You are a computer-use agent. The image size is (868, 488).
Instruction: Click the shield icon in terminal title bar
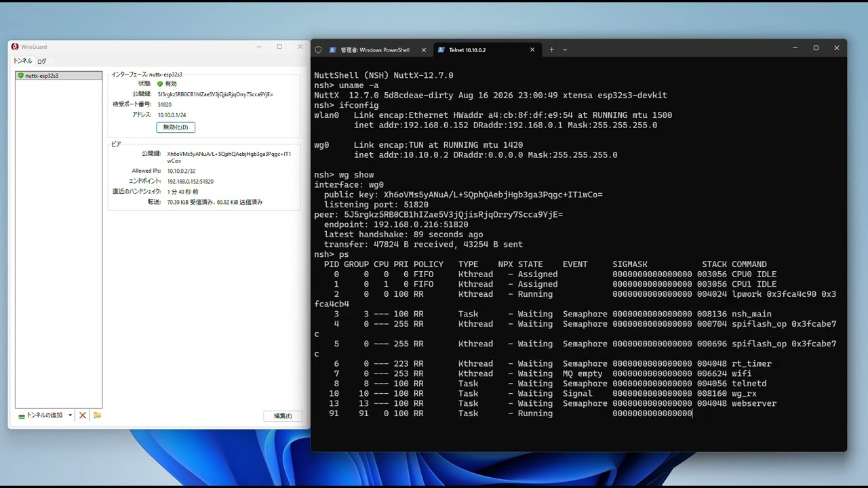coord(318,49)
